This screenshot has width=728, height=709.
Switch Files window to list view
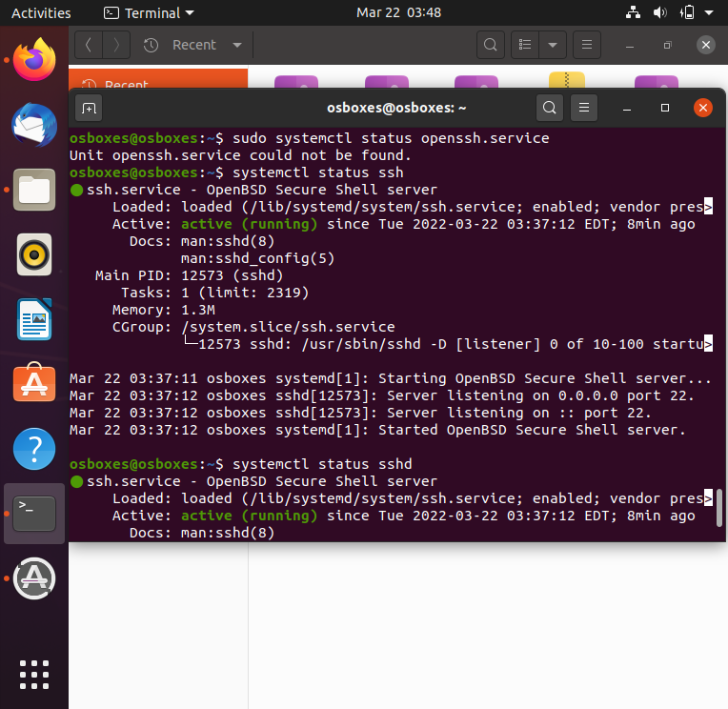click(x=525, y=45)
